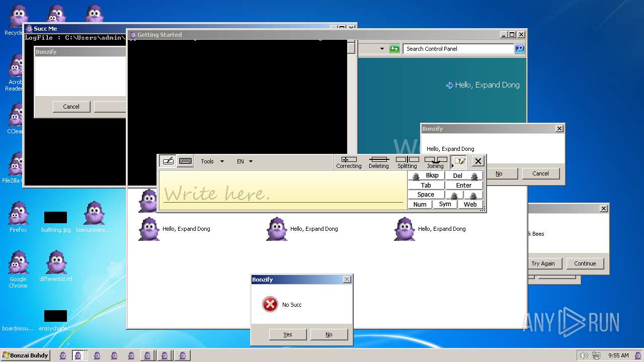Image resolution: width=644 pixels, height=362 pixels.
Task: Click the Space key on input panel
Action: tap(426, 195)
